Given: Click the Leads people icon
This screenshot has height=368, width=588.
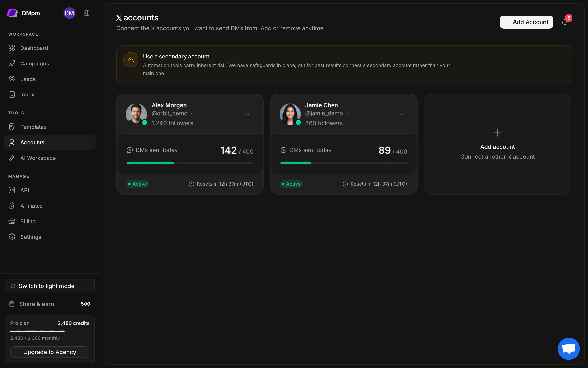Looking at the screenshot, I should tap(12, 79).
